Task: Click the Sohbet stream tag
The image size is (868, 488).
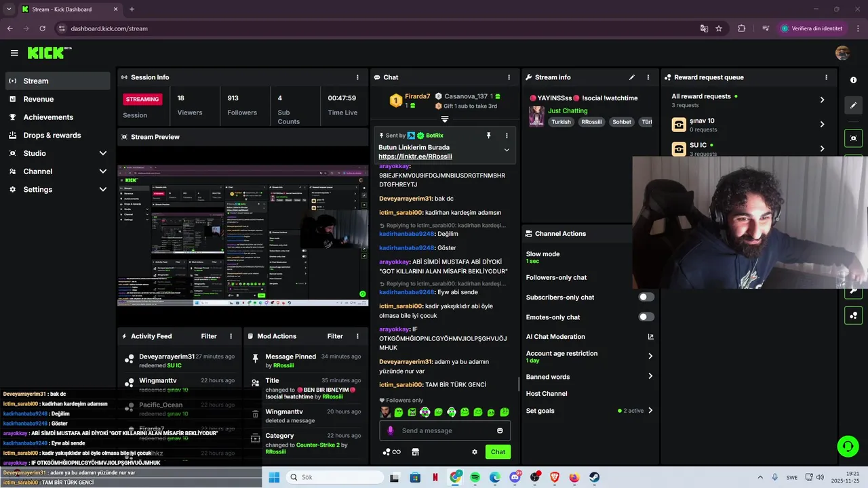Action: click(622, 122)
